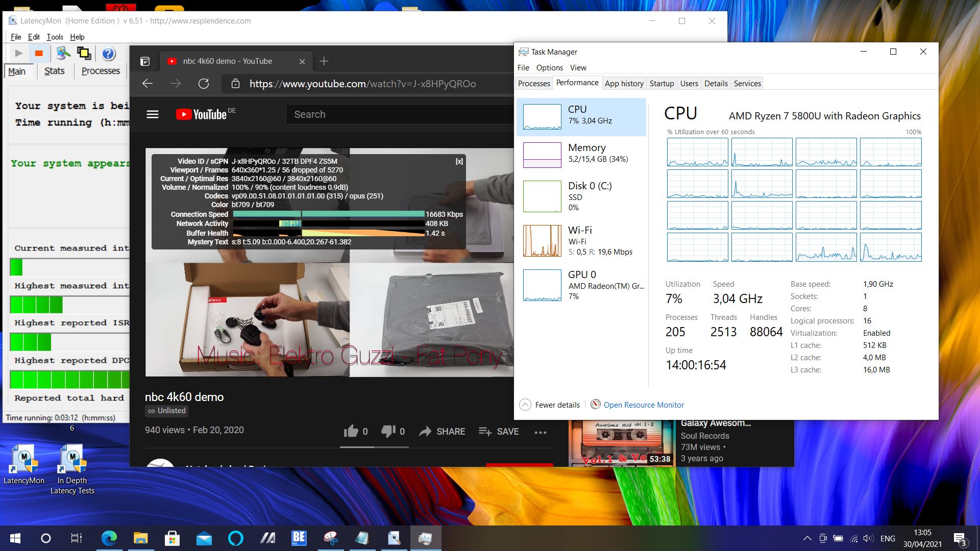The image size is (980, 551).
Task: Close the stats for nerds overlay
Action: pos(459,161)
